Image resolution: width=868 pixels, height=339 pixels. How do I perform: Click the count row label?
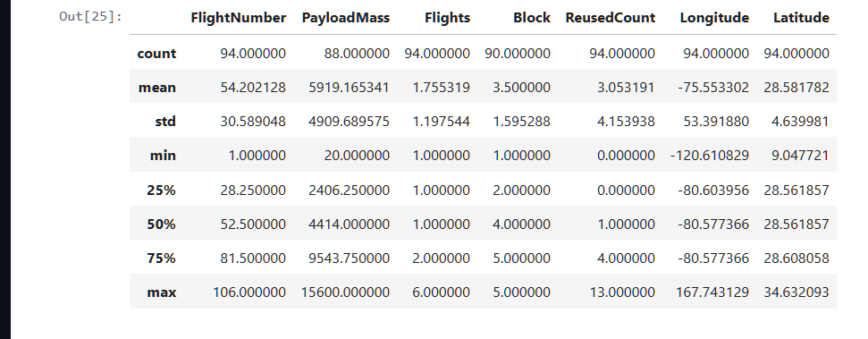[x=156, y=53]
